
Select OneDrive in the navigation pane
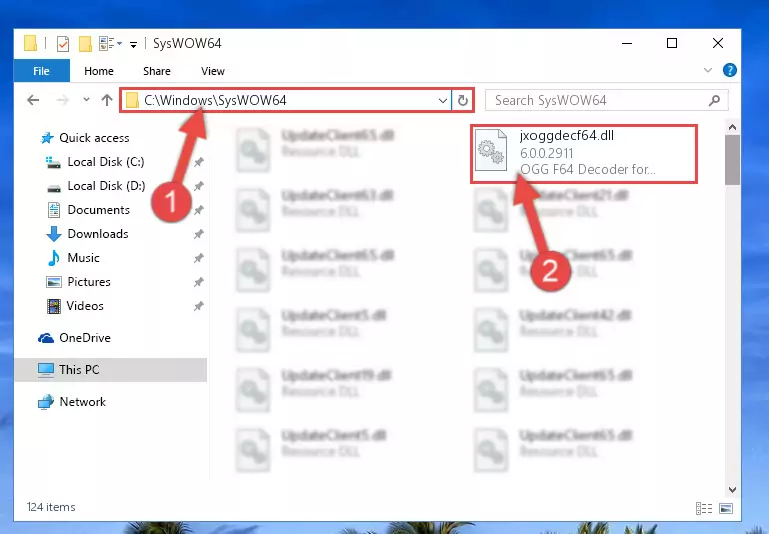85,338
